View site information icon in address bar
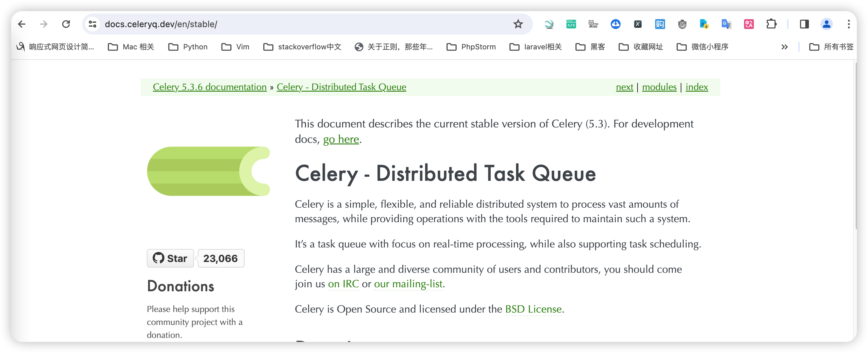Viewport: 868px width, 353px height. pos(93,24)
